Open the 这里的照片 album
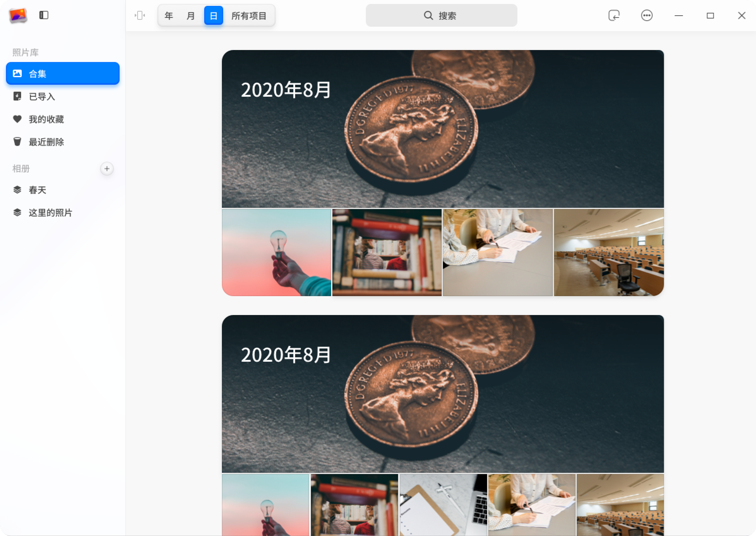756x536 pixels. [x=50, y=213]
